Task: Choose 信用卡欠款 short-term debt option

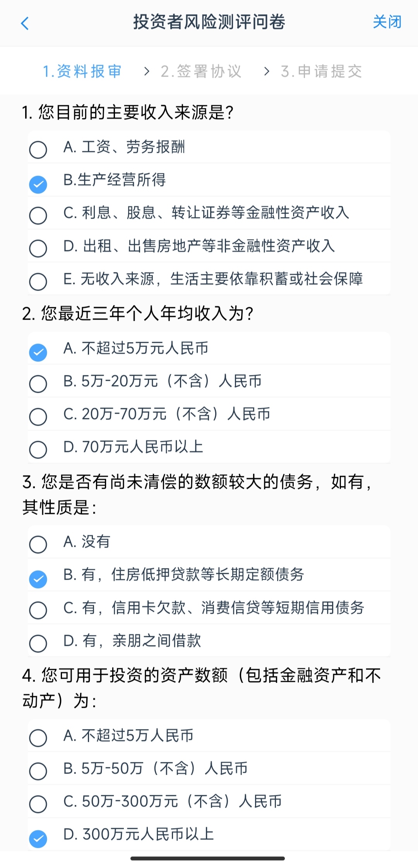Action: tap(38, 610)
